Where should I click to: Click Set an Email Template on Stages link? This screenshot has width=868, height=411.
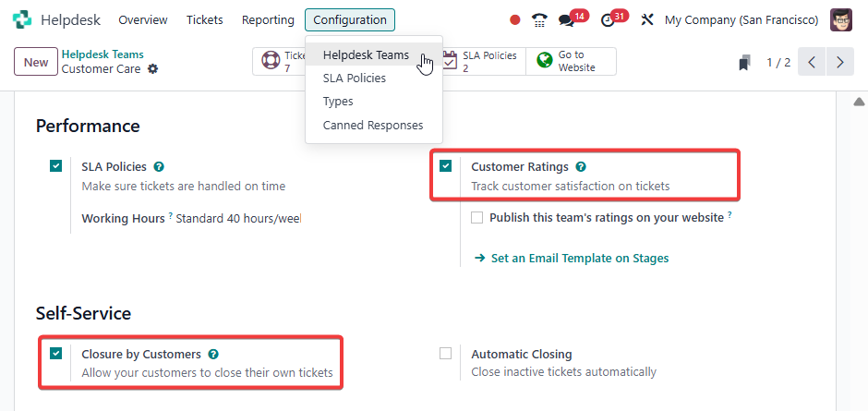pyautogui.click(x=579, y=259)
